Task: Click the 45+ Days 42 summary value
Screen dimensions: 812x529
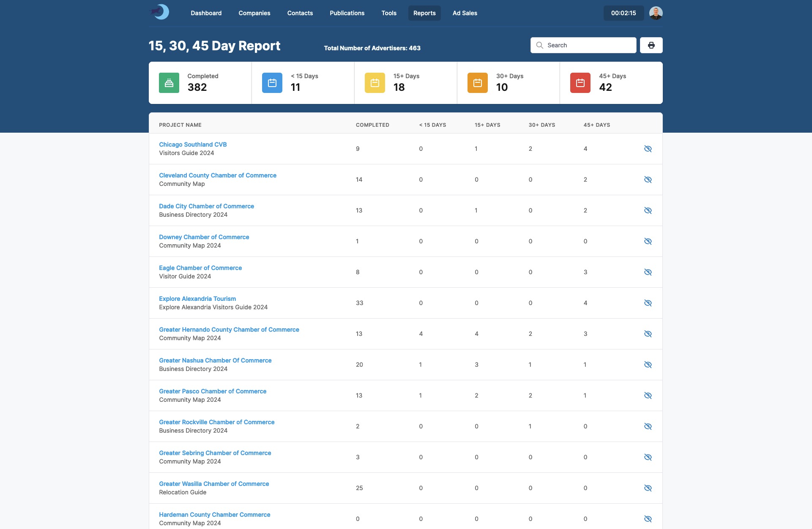Action: tap(605, 87)
